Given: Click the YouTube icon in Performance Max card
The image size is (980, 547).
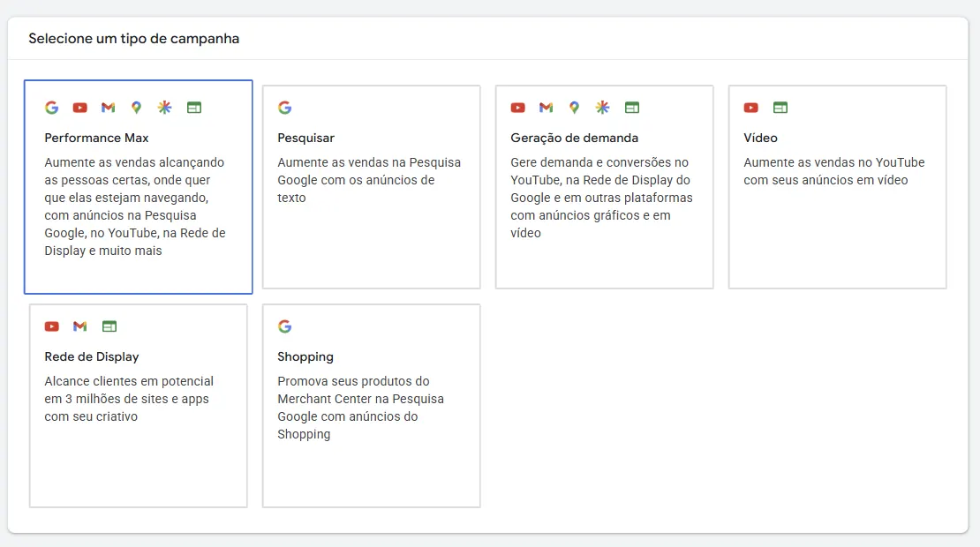Looking at the screenshot, I should [80, 108].
